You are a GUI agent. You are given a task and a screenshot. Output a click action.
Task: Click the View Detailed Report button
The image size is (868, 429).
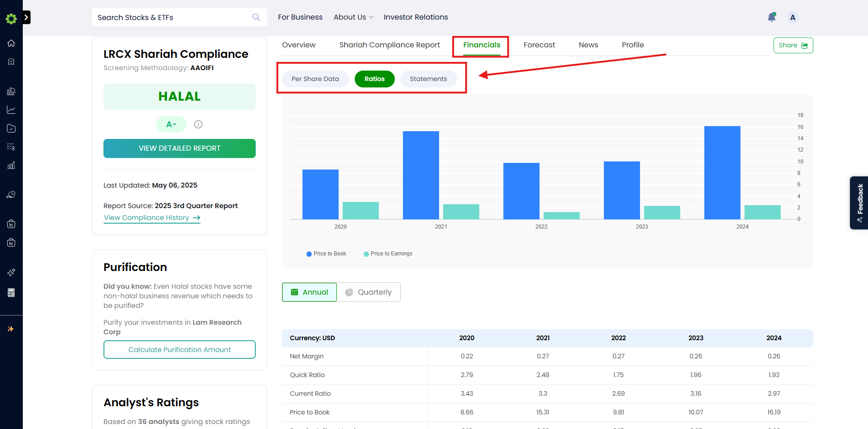tap(180, 148)
